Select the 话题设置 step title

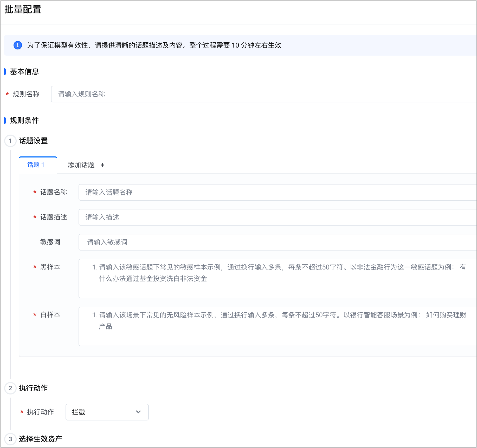(x=33, y=141)
